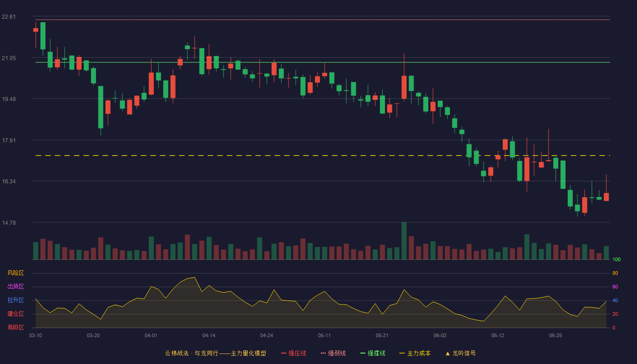Click the 低吸区 zone label

point(15,327)
